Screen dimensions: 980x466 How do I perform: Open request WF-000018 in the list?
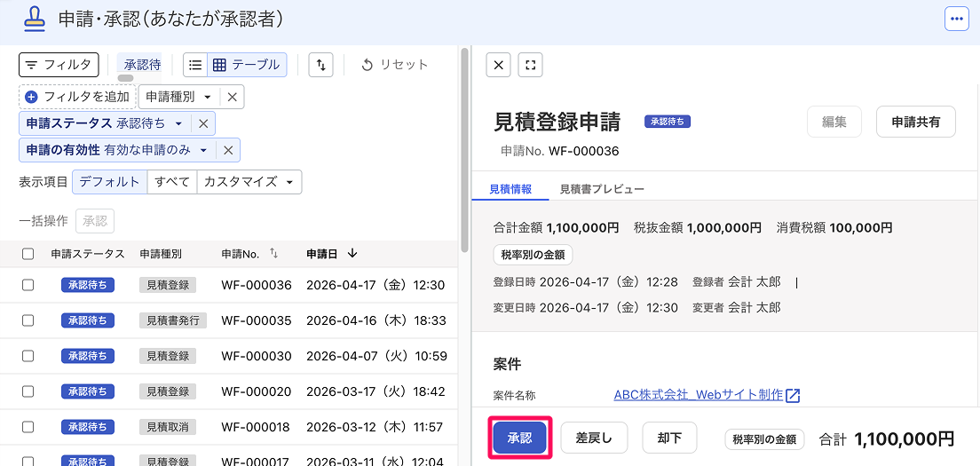pos(256,427)
